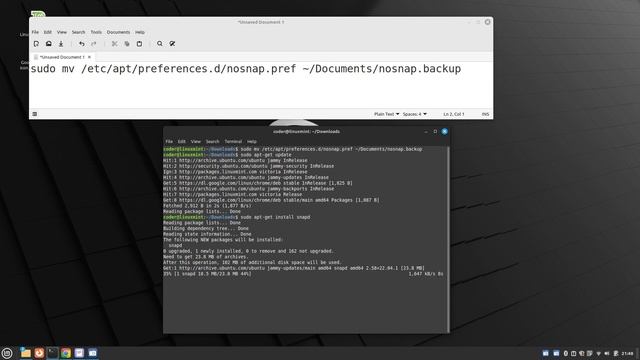Screen dimensions: 640x360
Task: Click the 'sudo apt-get update' line in terminal
Action: 227,155
